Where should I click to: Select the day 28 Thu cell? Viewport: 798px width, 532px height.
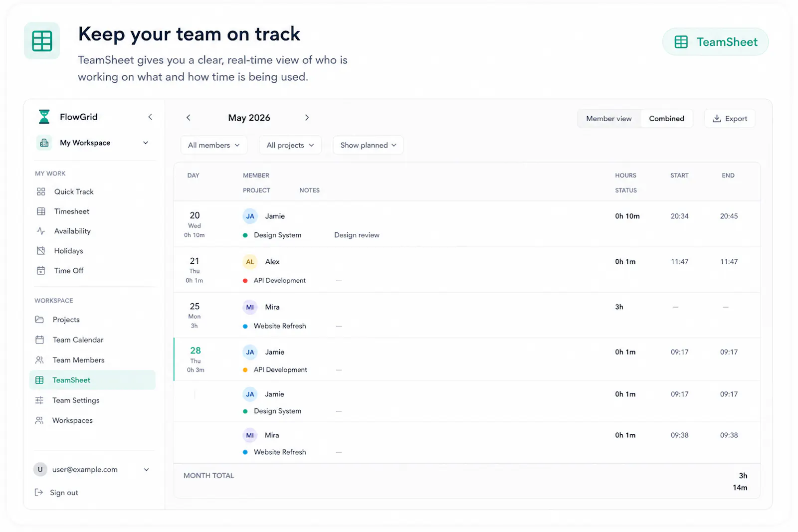pyautogui.click(x=196, y=359)
